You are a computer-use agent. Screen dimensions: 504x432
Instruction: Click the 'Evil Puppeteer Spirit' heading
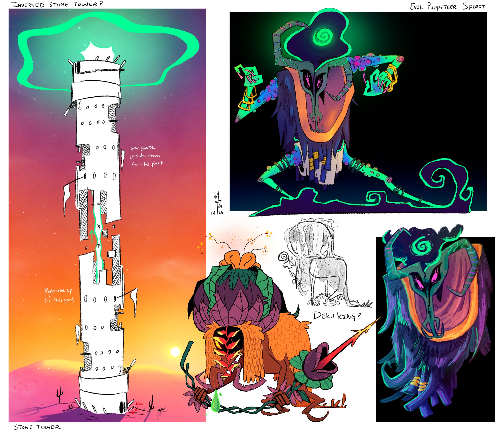447,7
